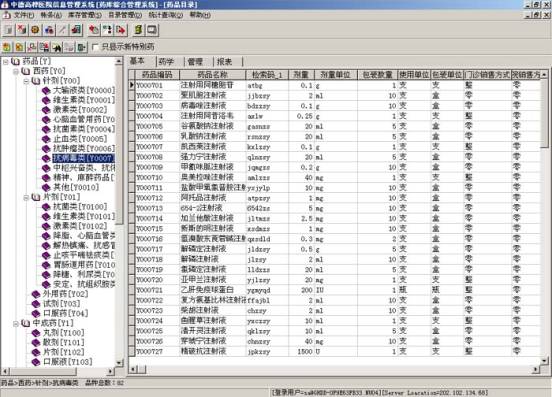
Task: Click the tree panel's scroll down arrow
Action: [119, 362]
